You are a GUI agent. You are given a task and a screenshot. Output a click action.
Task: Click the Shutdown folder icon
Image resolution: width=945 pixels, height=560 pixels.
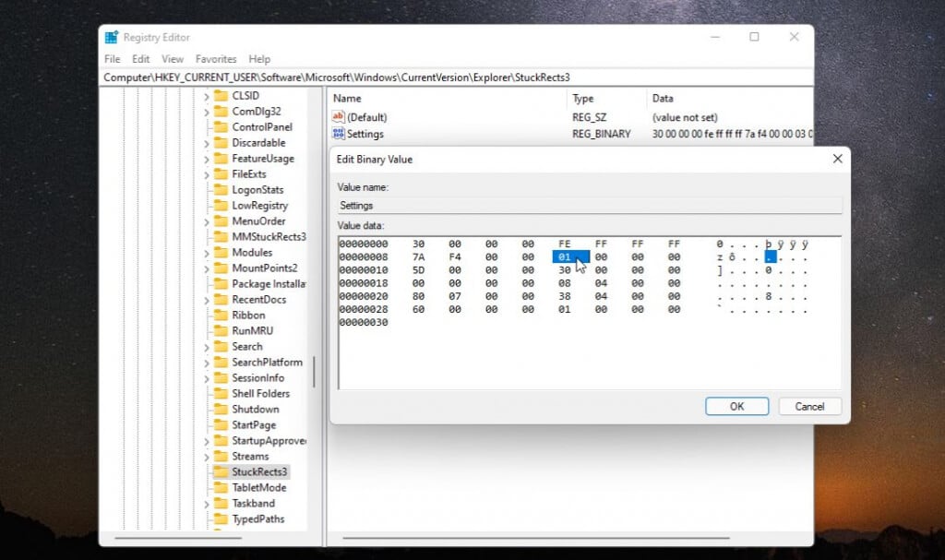[x=221, y=409]
